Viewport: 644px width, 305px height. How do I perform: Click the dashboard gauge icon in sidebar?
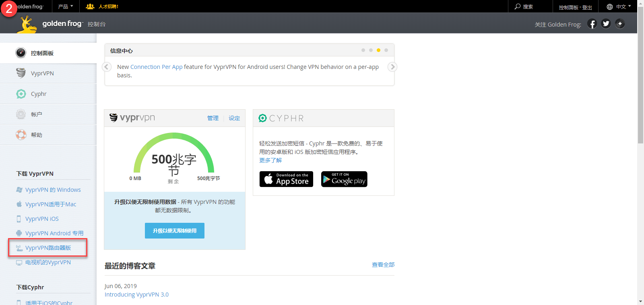[21, 53]
